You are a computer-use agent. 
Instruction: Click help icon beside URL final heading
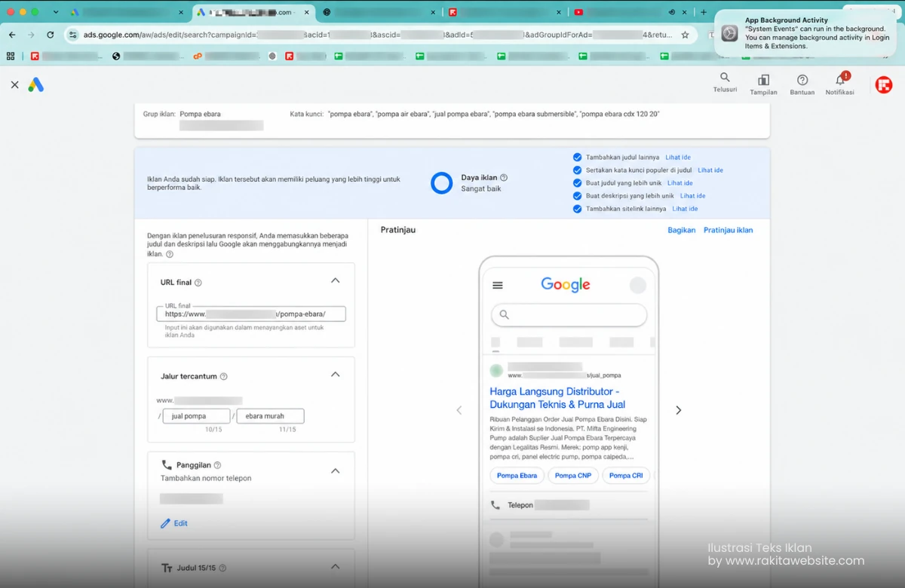pyautogui.click(x=198, y=283)
